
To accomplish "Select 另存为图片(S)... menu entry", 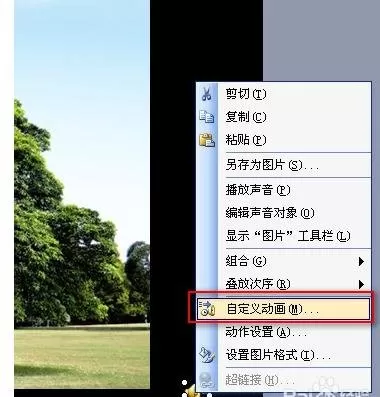I will point(283,165).
